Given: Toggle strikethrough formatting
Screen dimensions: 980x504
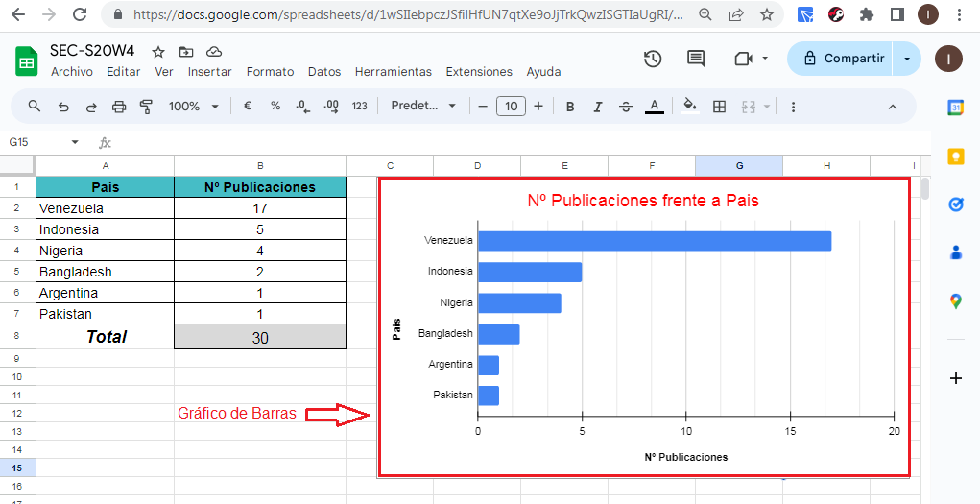Looking at the screenshot, I should [626, 107].
